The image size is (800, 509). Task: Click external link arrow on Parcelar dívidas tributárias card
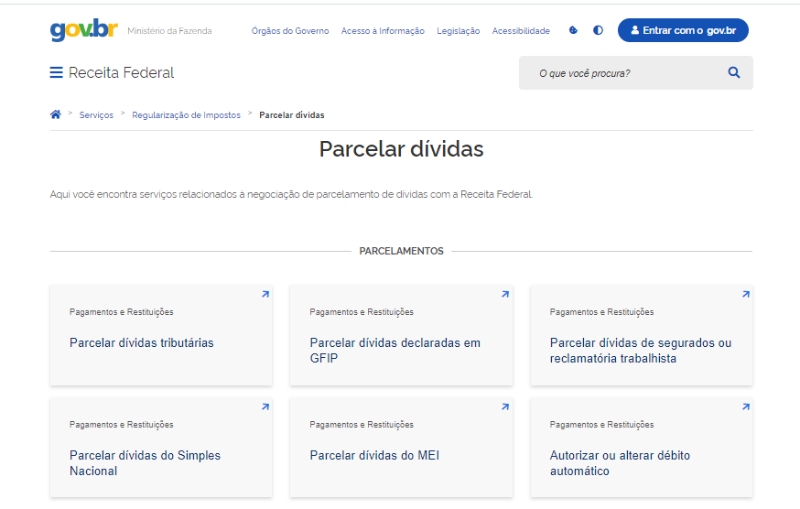(265, 294)
